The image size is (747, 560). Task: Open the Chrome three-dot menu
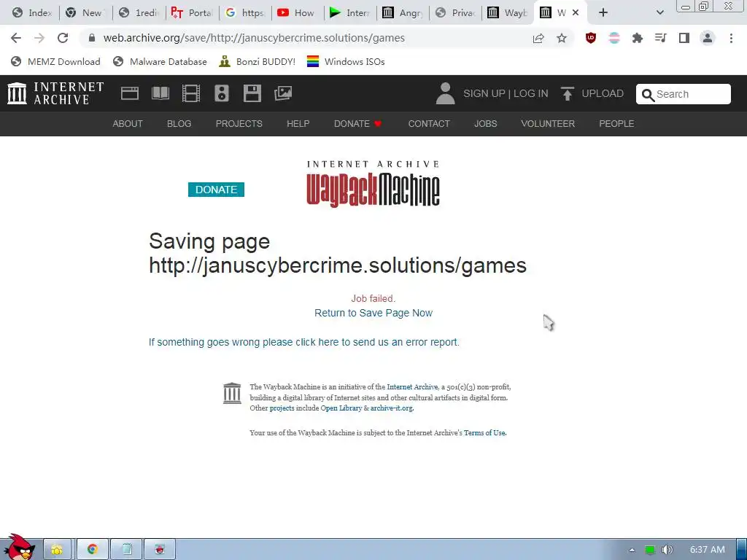[x=731, y=38]
